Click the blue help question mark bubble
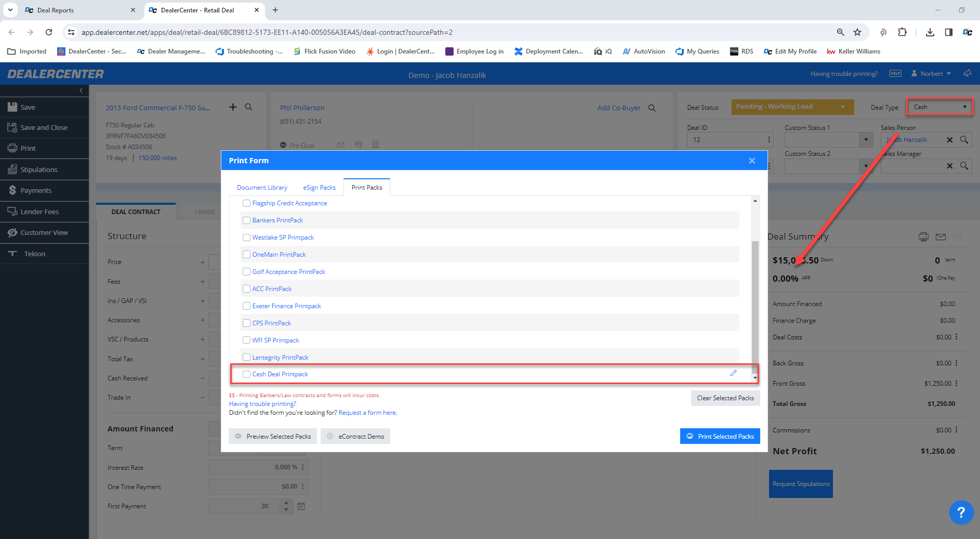Viewport: 980px width, 539px height. [x=961, y=512]
